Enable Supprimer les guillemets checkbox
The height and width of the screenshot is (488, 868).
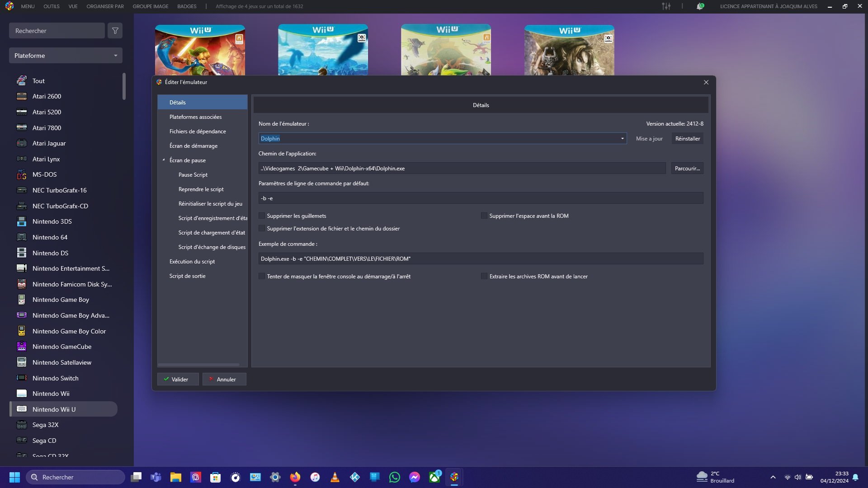click(262, 216)
